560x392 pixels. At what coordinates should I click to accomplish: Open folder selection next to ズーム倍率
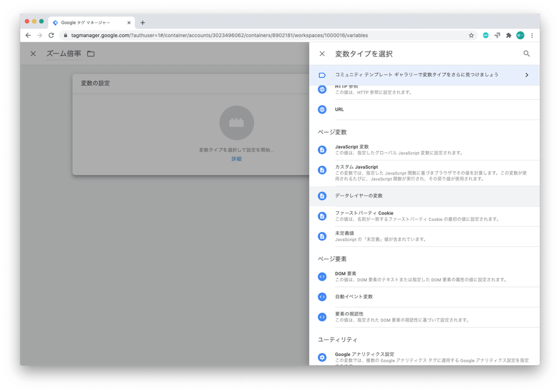click(91, 54)
